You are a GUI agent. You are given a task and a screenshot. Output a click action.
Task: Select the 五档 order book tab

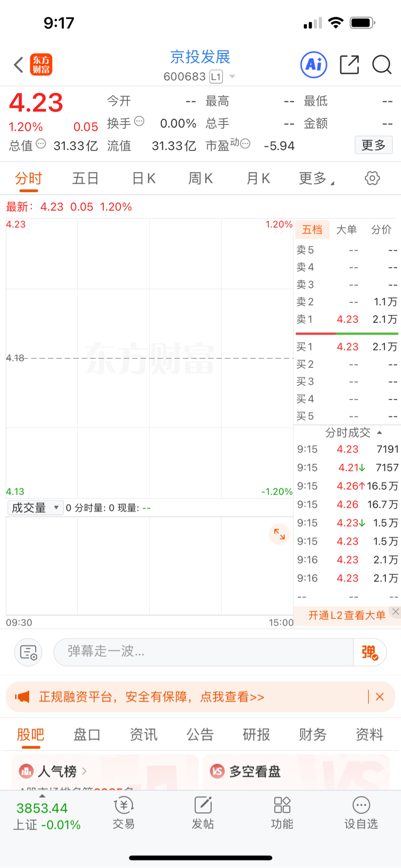[x=312, y=229]
